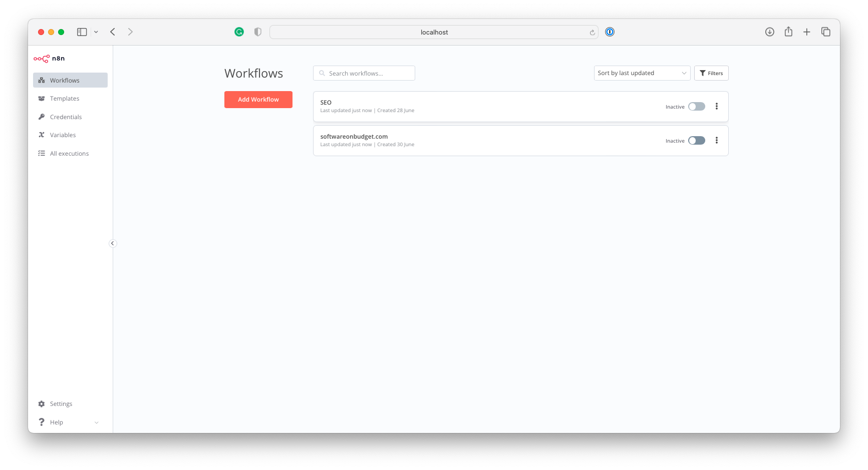Collapse the sidebar with the arrow handle
The height and width of the screenshot is (470, 868).
click(113, 243)
